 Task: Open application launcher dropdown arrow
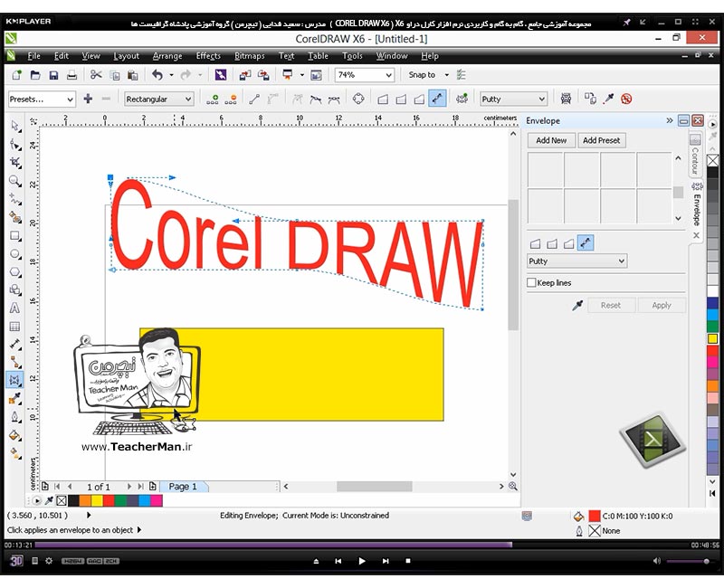(302, 75)
